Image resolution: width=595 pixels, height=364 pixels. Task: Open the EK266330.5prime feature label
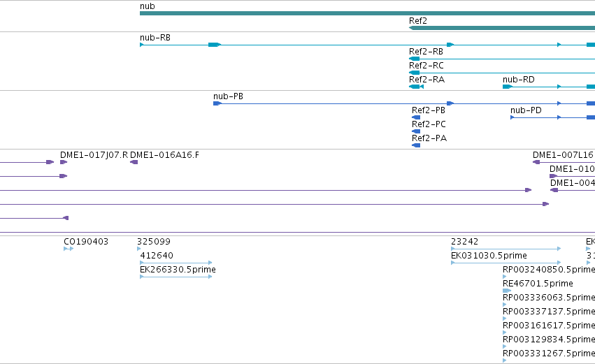pos(178,270)
